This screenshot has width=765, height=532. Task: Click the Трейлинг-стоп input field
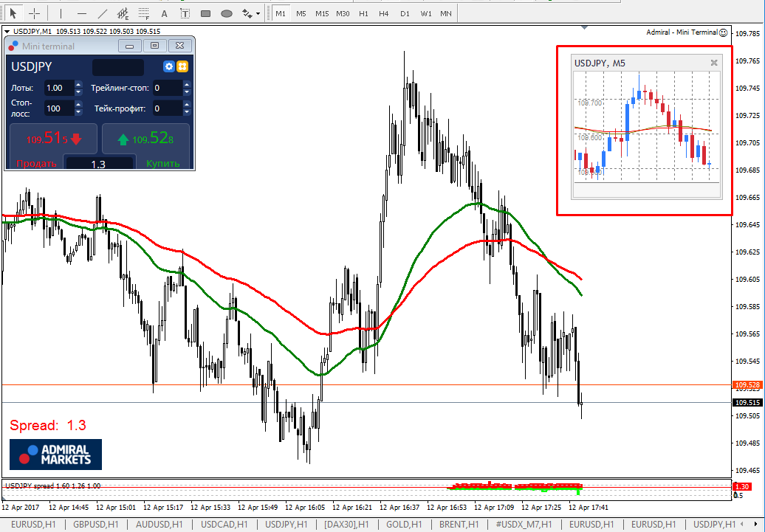click(168, 89)
